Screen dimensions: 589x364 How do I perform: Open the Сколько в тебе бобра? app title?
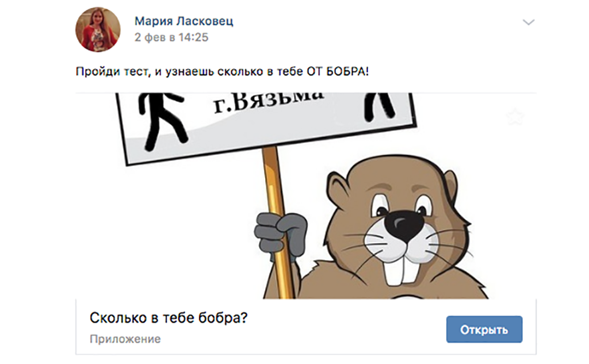click(169, 318)
